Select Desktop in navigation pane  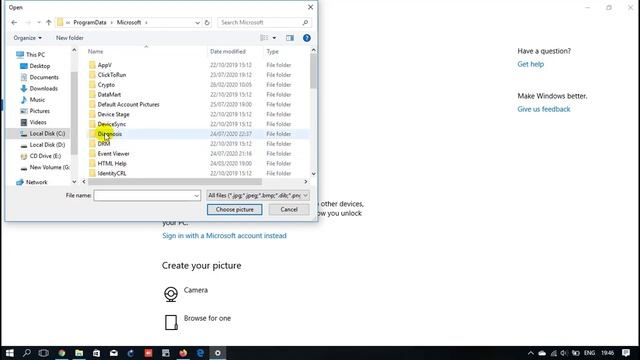pyautogui.click(x=40, y=66)
